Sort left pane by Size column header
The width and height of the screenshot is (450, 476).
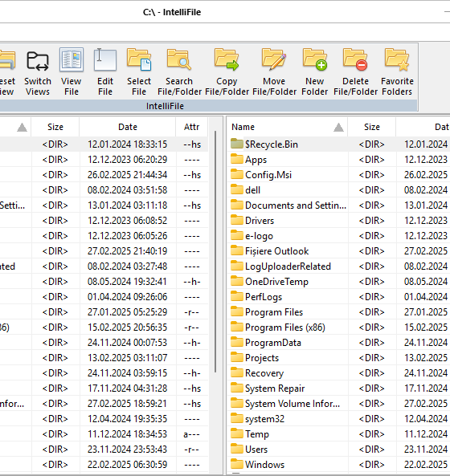coord(55,127)
